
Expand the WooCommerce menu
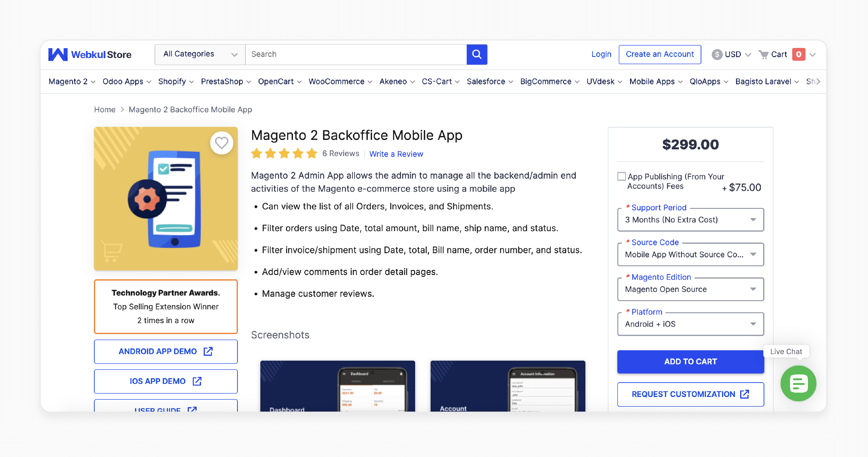[340, 82]
